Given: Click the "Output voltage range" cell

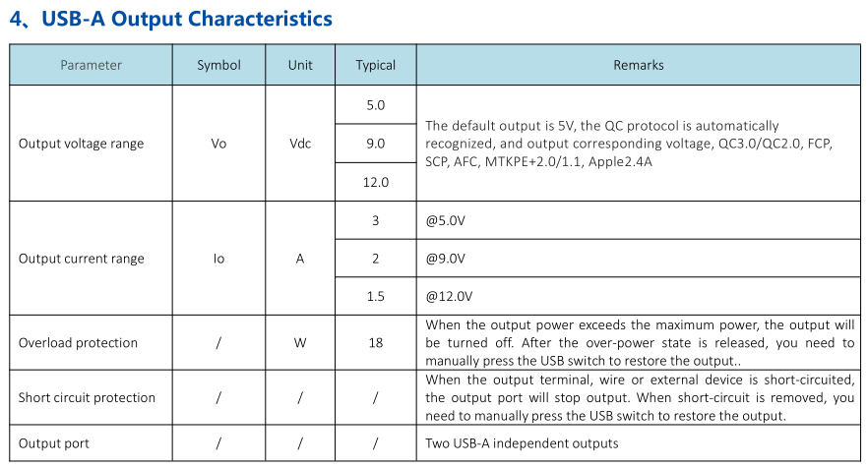Looking at the screenshot, I should (x=91, y=144).
